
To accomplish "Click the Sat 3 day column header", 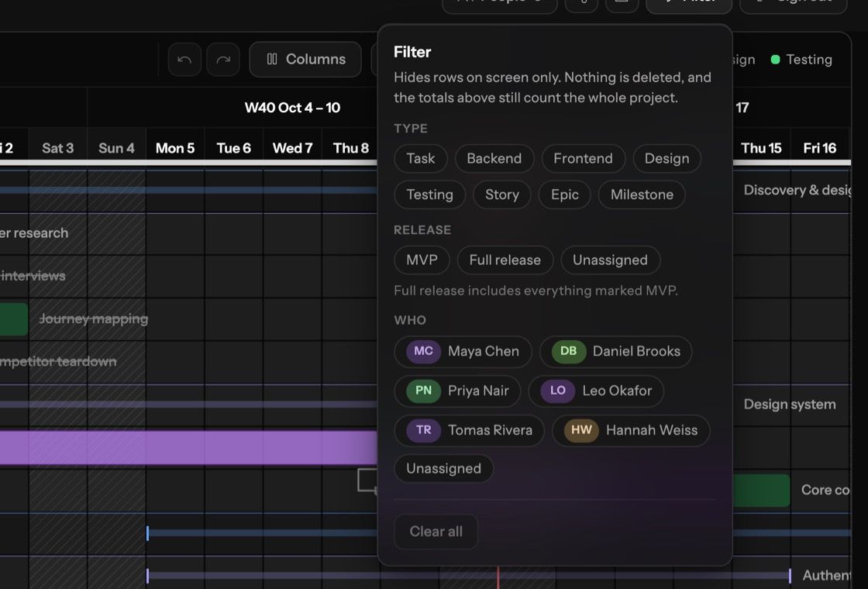I will click(57, 148).
